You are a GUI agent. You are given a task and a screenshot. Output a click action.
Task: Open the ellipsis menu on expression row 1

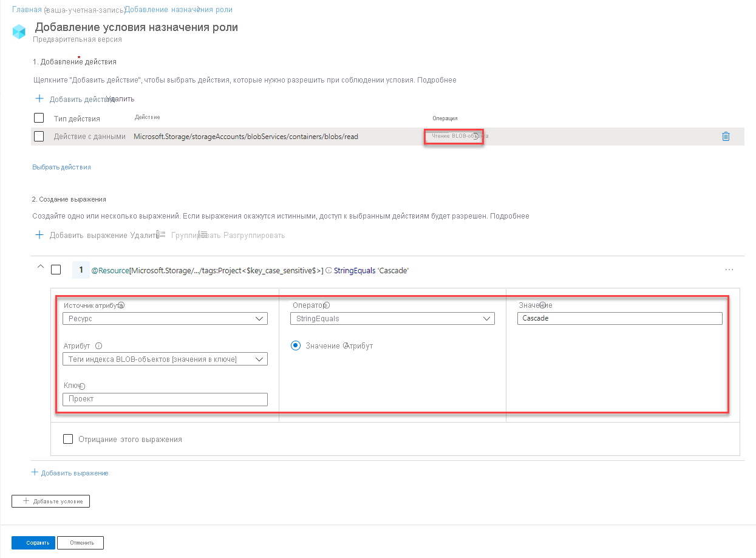[729, 270]
